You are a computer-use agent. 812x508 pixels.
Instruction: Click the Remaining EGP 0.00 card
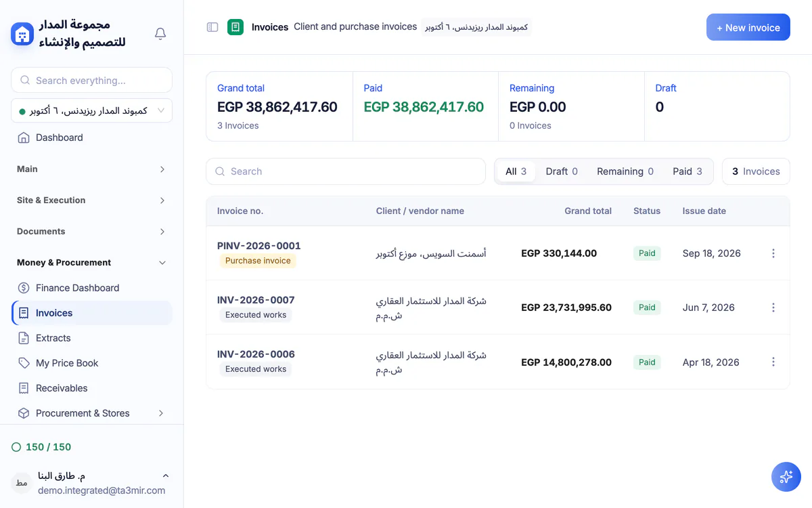pyautogui.click(x=571, y=106)
